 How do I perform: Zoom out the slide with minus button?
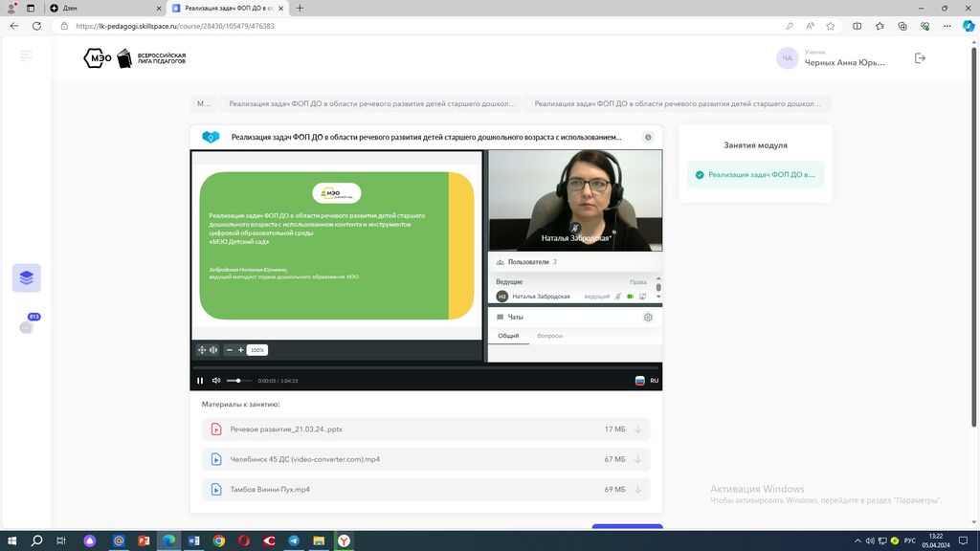[x=230, y=350]
